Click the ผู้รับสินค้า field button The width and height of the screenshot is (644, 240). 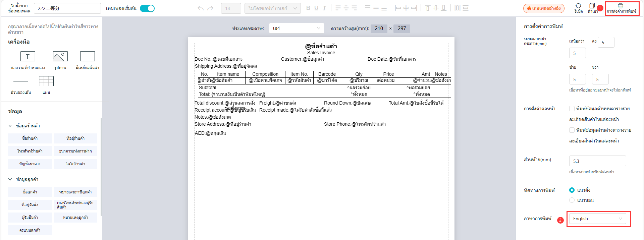[x=30, y=218]
